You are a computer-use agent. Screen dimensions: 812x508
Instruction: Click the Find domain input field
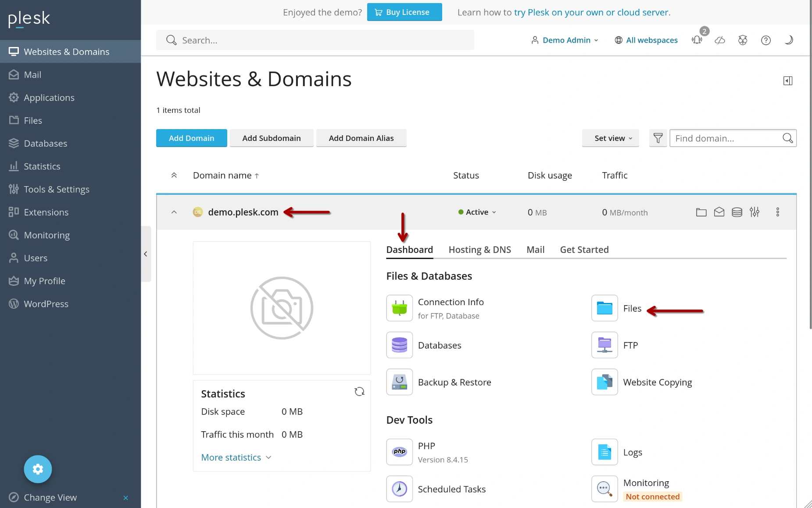pos(726,138)
